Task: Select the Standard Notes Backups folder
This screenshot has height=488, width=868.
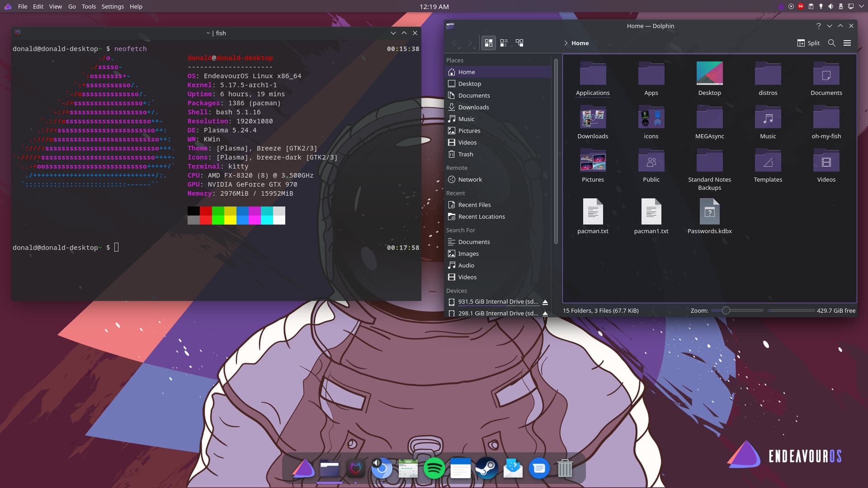Action: (709, 170)
